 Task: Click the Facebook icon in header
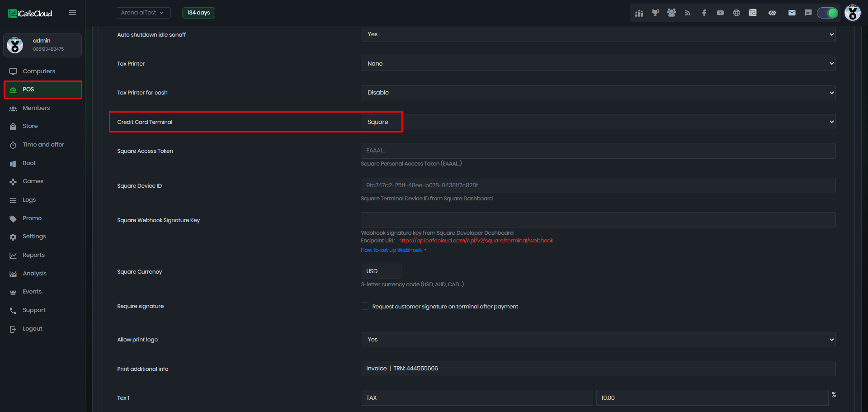tap(704, 13)
